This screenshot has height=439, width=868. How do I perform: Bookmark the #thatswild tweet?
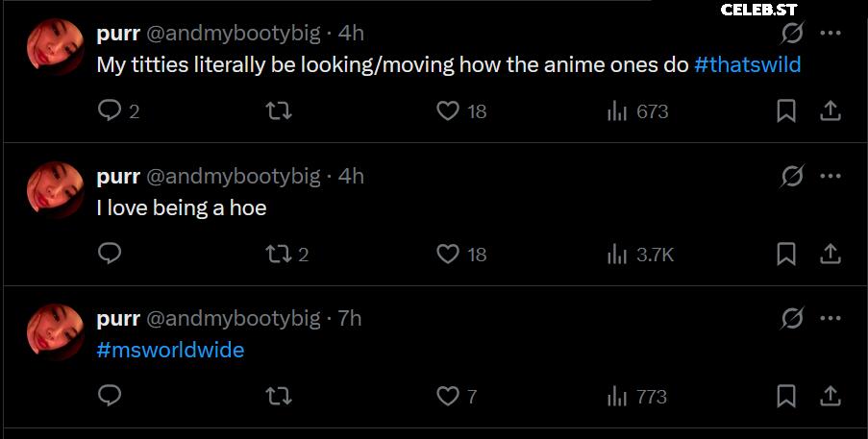tap(786, 111)
